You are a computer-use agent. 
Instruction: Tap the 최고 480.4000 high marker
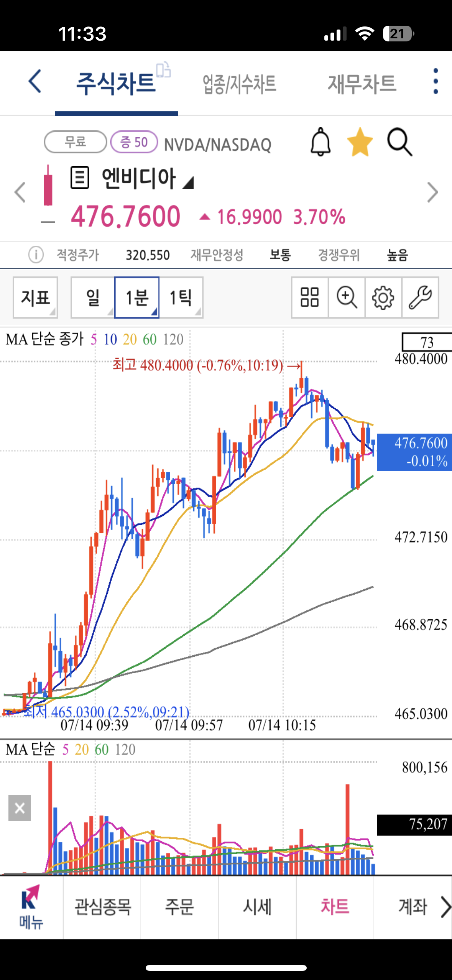point(207,365)
